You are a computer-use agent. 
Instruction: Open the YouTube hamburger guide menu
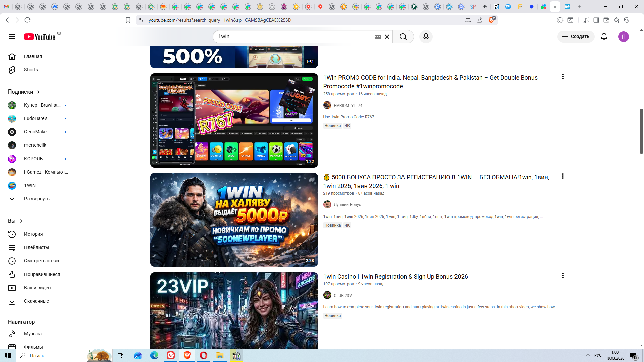click(12, 37)
